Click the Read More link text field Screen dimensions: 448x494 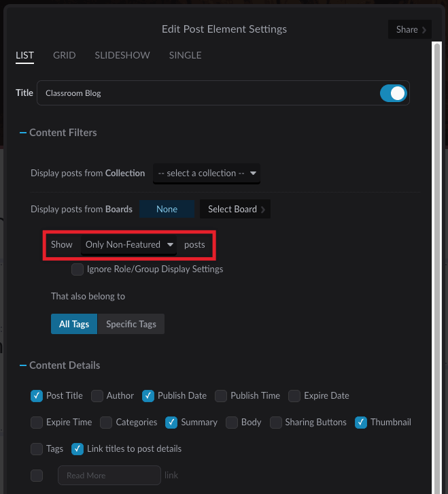pos(109,476)
